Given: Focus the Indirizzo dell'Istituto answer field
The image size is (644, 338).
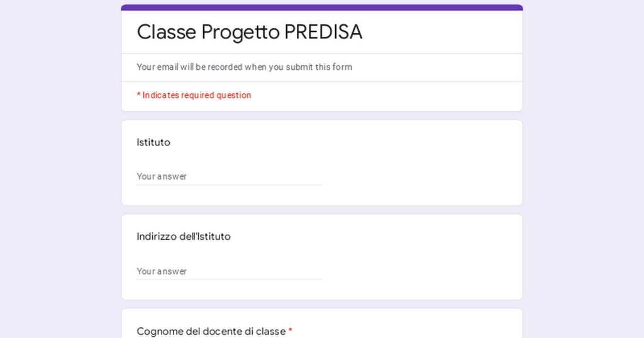Looking at the screenshot, I should click(x=229, y=271).
